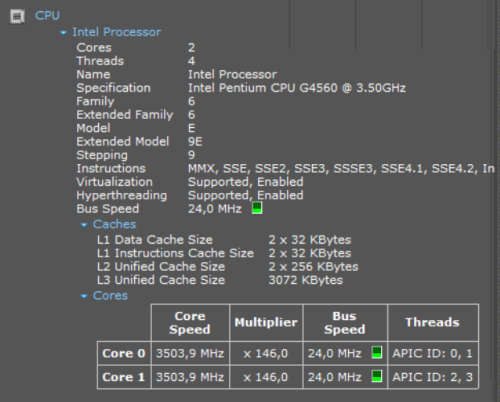Collapse the Intel Processor tree arrow
500x402 pixels.
pyautogui.click(x=63, y=33)
